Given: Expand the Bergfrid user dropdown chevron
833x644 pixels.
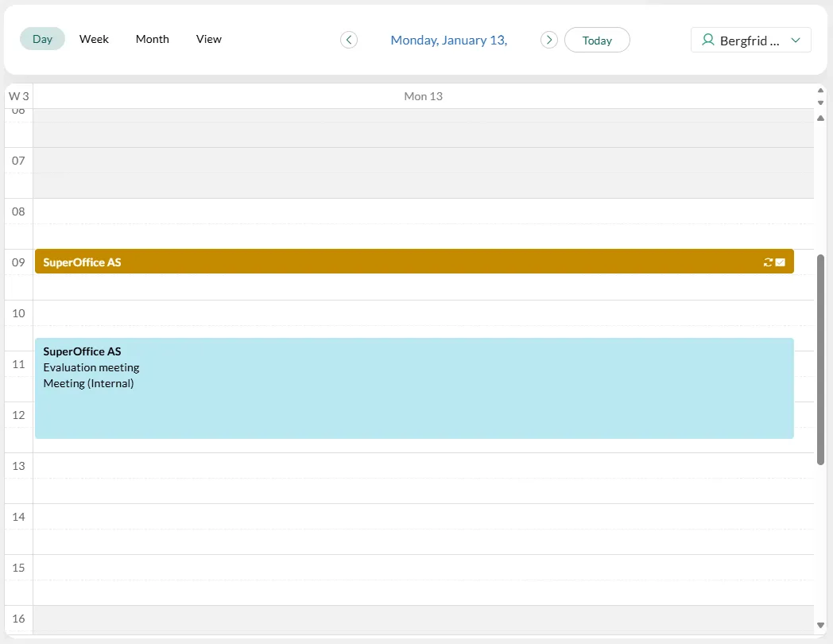Looking at the screenshot, I should pos(796,40).
